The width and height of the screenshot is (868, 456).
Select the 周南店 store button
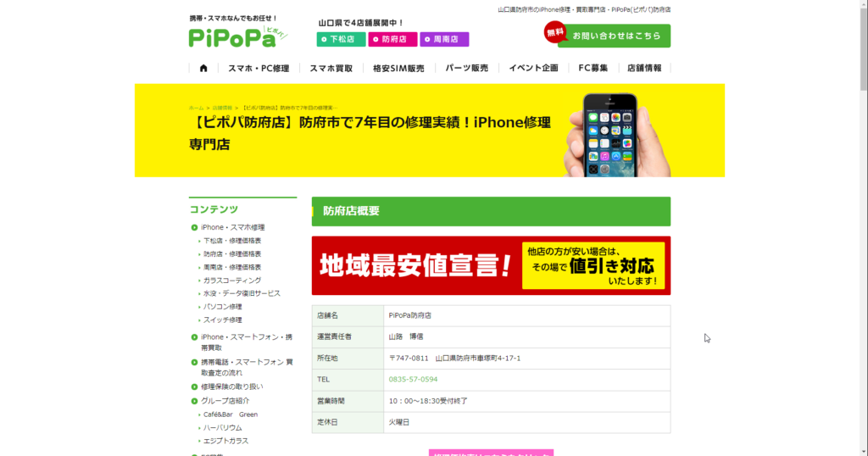[x=444, y=39]
